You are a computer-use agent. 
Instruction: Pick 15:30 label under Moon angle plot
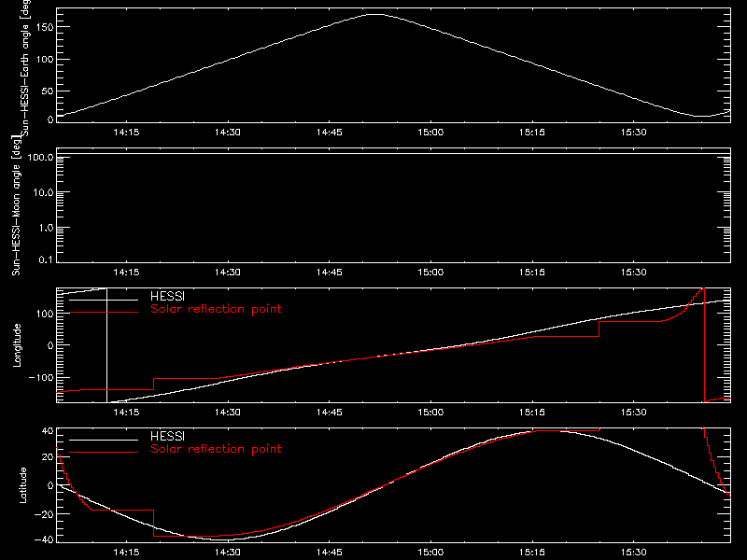coord(634,273)
